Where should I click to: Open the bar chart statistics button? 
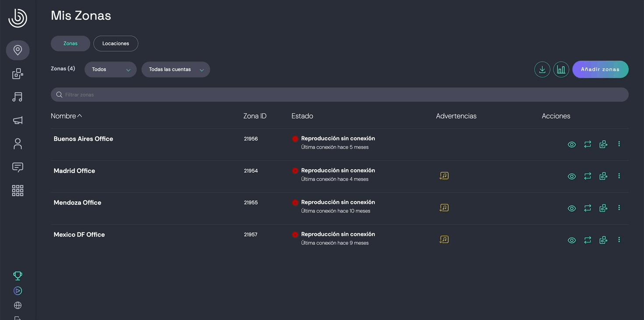coord(561,69)
